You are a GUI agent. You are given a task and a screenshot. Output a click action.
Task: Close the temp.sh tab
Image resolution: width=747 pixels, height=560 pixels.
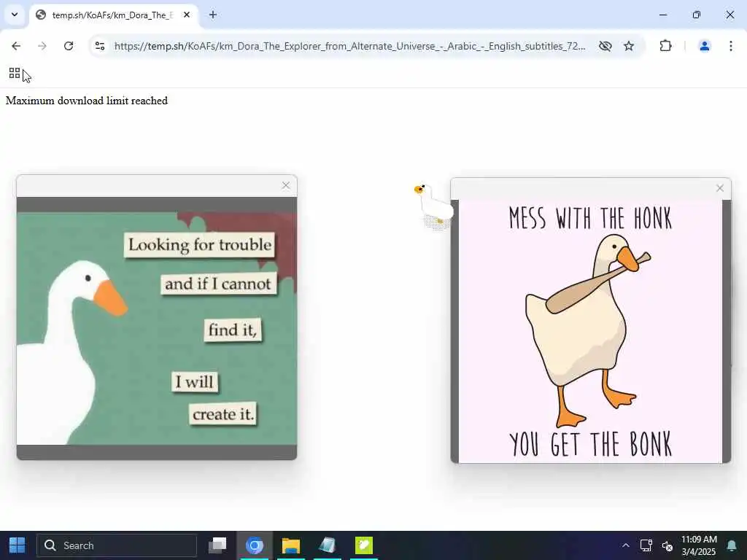point(187,15)
